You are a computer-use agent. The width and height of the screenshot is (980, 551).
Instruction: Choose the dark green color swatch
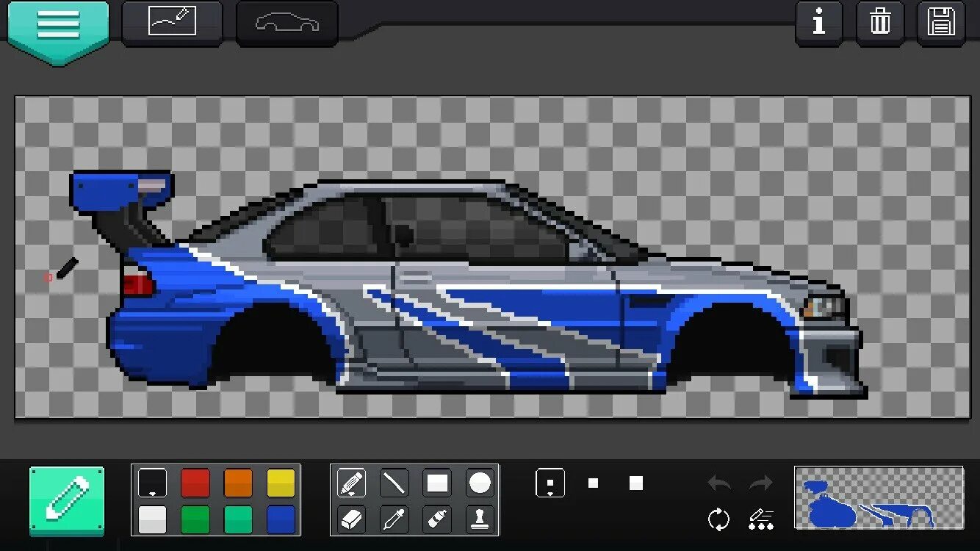coord(195,519)
